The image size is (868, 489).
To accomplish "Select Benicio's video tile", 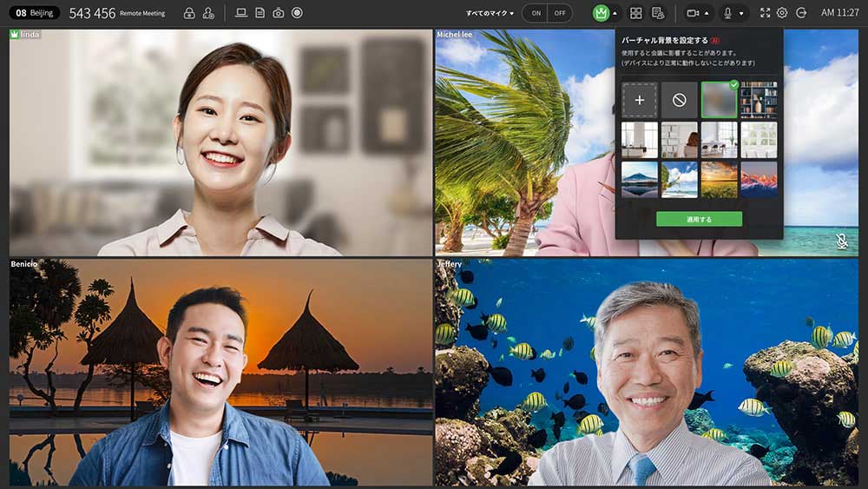I will (220, 372).
